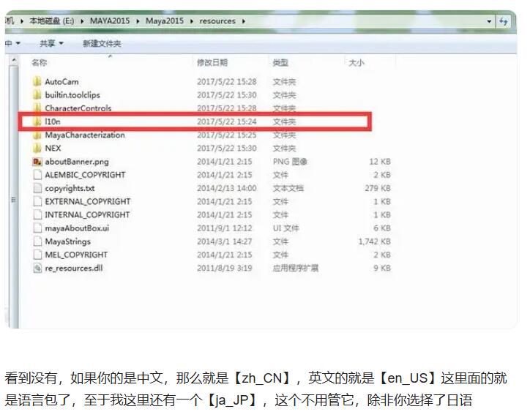
Task: Open the 共享 dropdown in the toolbar
Action: click(51, 44)
